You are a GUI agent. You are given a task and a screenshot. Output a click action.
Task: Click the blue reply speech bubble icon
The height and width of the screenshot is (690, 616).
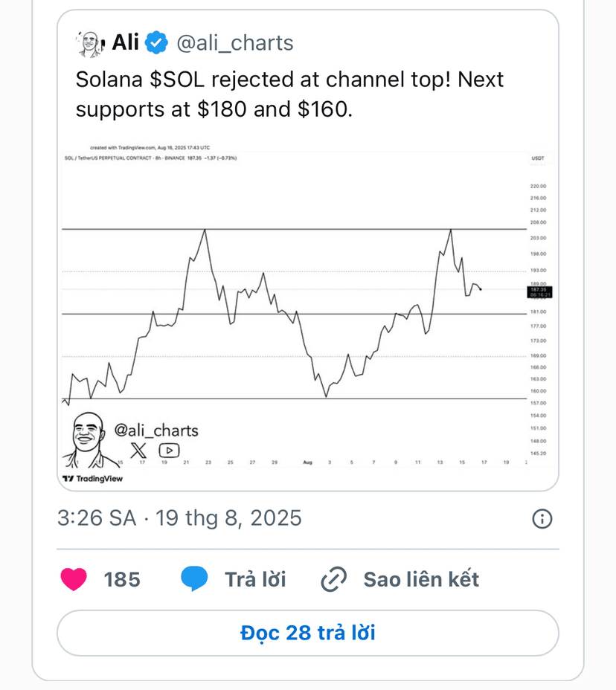click(x=194, y=578)
